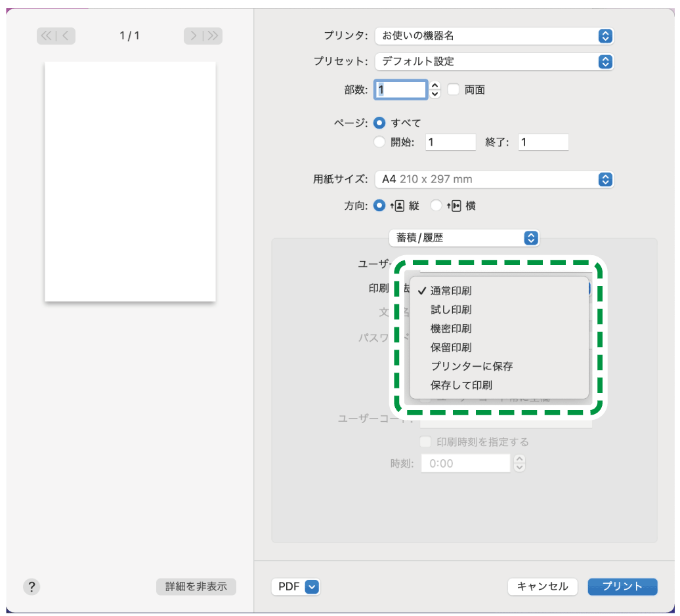Choose 機密印刷 from the menu
The width and height of the screenshot is (680, 616).
(x=451, y=329)
